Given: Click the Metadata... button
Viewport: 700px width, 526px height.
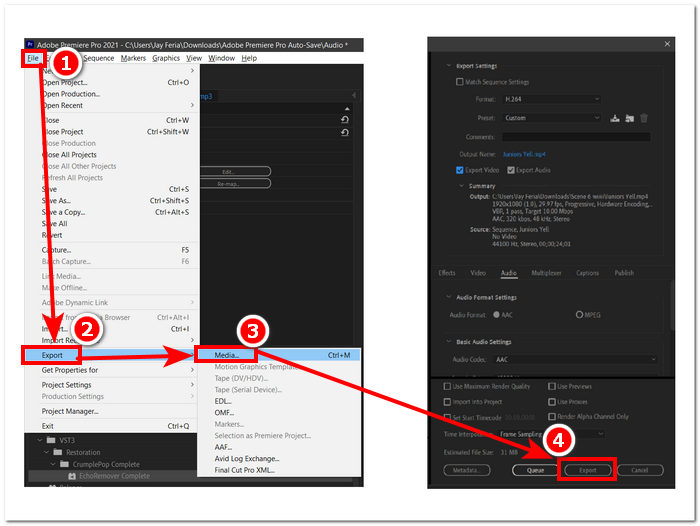Looking at the screenshot, I should click(x=467, y=470).
